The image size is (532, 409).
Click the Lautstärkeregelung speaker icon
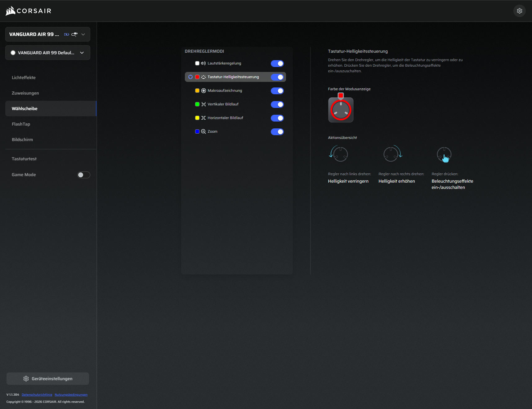pyautogui.click(x=203, y=63)
